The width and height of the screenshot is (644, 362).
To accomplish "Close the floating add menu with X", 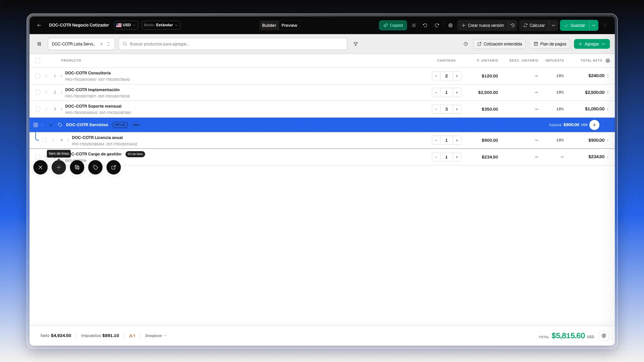I will (41, 167).
